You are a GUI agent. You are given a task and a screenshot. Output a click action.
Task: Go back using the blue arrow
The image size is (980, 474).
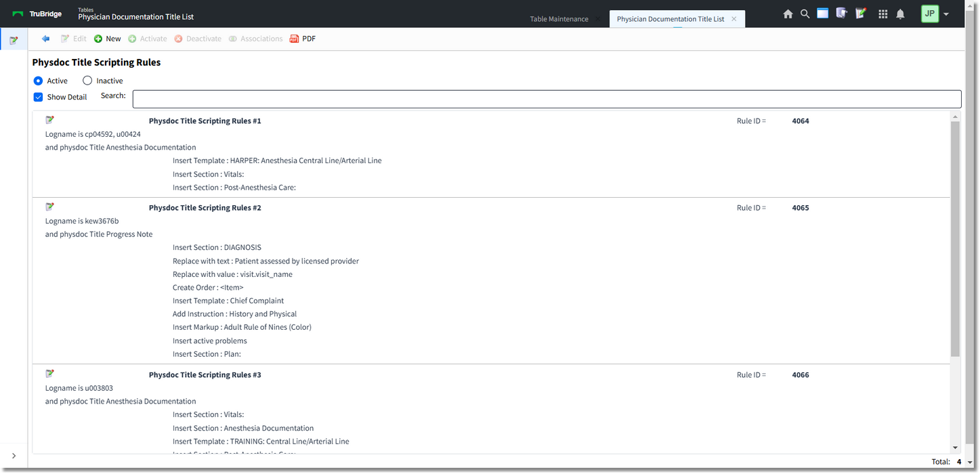tap(45, 39)
